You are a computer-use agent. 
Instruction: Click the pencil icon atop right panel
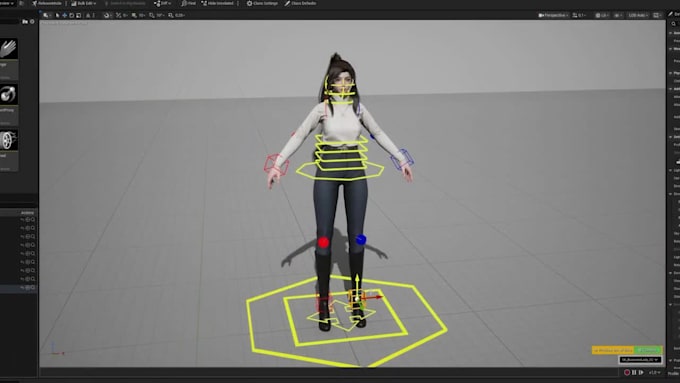click(671, 14)
